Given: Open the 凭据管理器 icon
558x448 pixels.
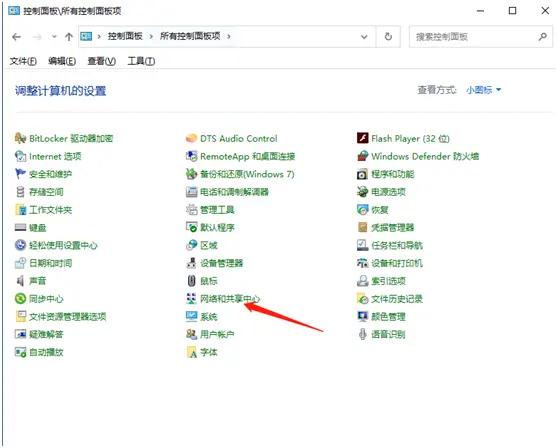Looking at the screenshot, I should pyautogui.click(x=362, y=227).
